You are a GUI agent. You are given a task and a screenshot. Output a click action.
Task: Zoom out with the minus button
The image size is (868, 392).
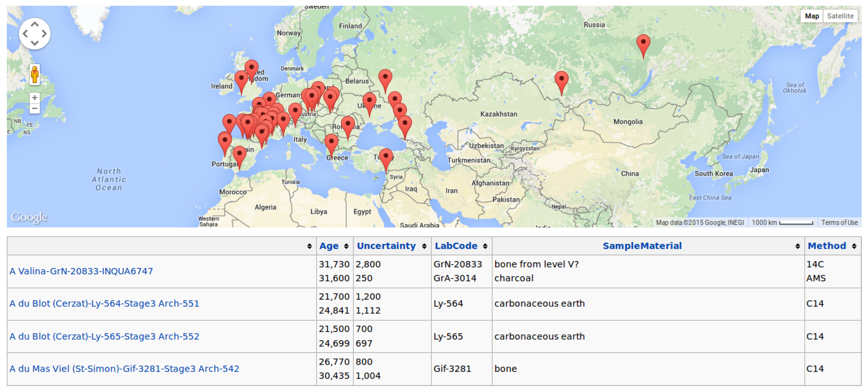click(x=34, y=109)
